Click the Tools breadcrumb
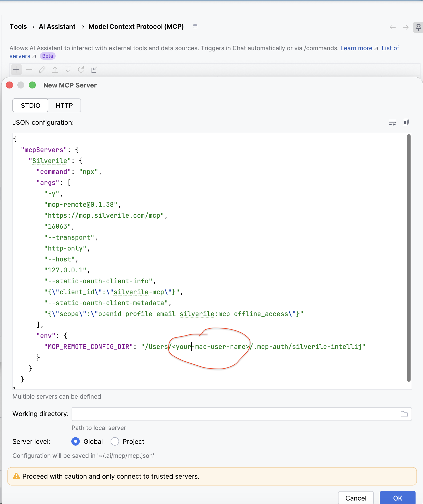The height and width of the screenshot is (504, 423). pos(18,27)
